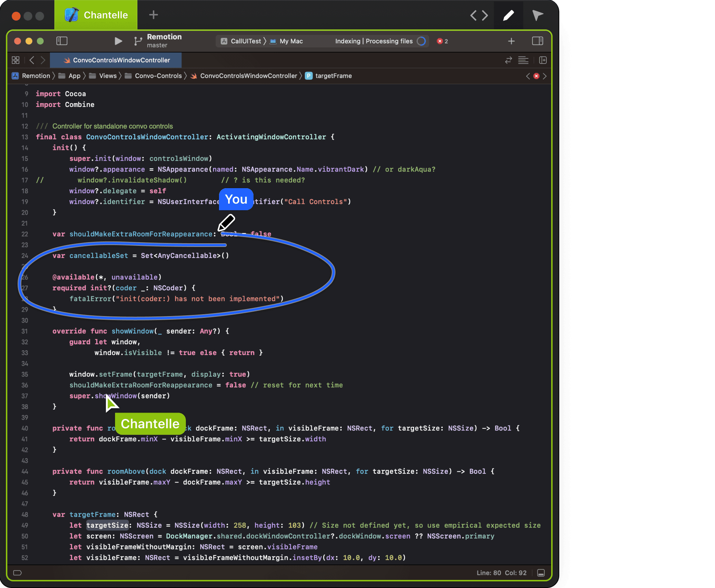Click the Swift file icon in editor tab
715x588 pixels.
67,60
